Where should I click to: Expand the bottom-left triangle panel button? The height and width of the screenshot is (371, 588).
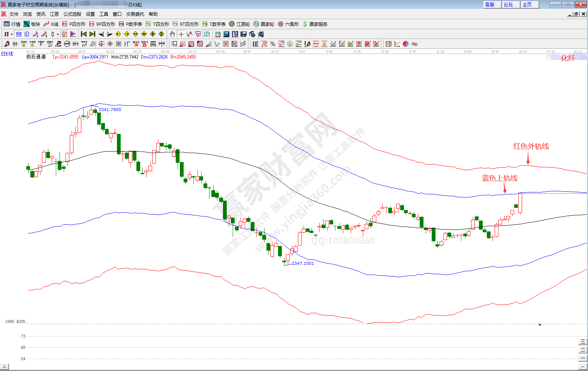pos(4,367)
